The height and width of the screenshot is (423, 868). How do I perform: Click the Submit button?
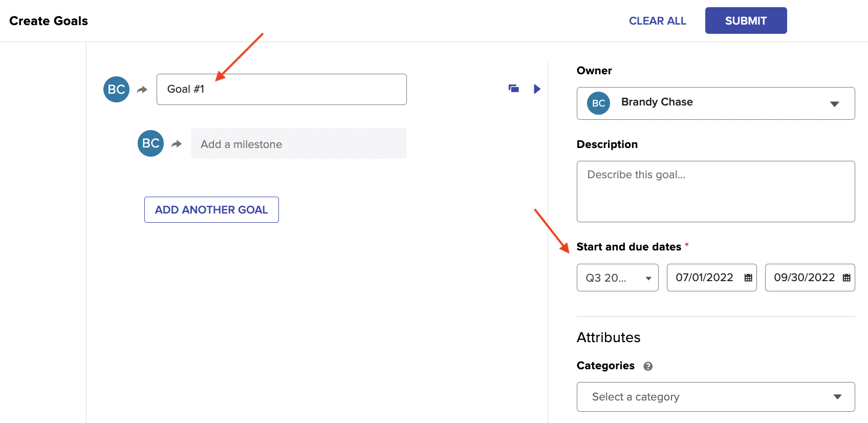tap(746, 20)
